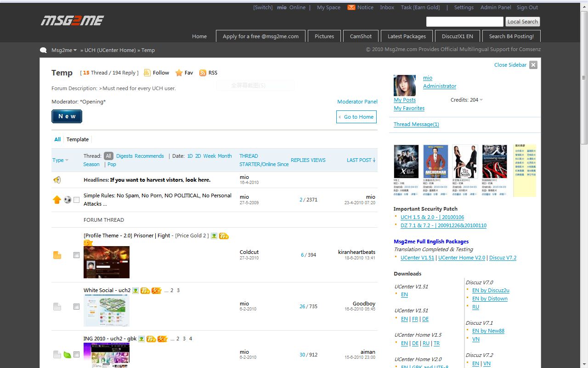Expand the Type filter dropdown
Image resolution: width=588 pixels, height=368 pixels.
[61, 160]
